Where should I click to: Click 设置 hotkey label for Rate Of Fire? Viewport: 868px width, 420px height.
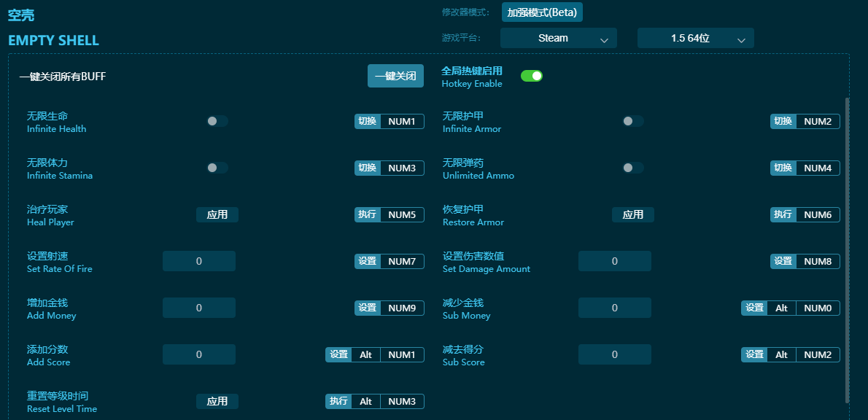[x=368, y=261]
